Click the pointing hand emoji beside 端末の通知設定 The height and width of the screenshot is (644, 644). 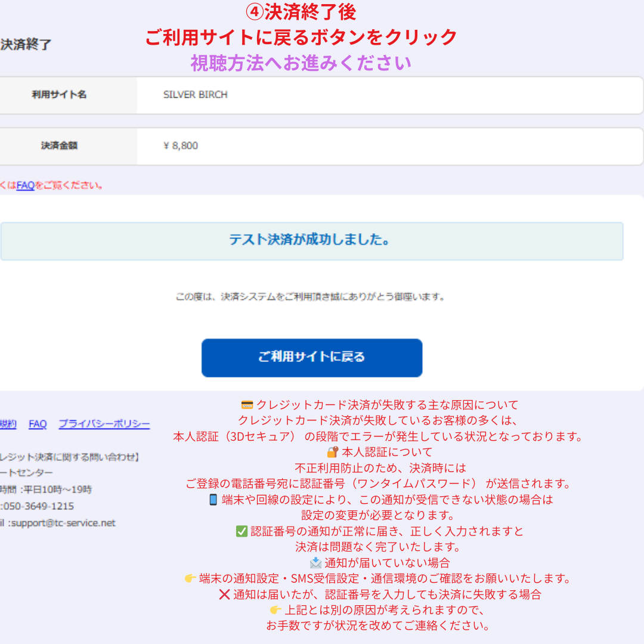pos(190,578)
